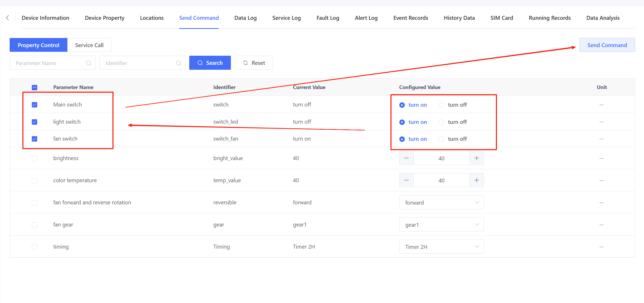644x303 pixels.
Task: Click the back arrow chevron icon
Action: click(x=8, y=18)
